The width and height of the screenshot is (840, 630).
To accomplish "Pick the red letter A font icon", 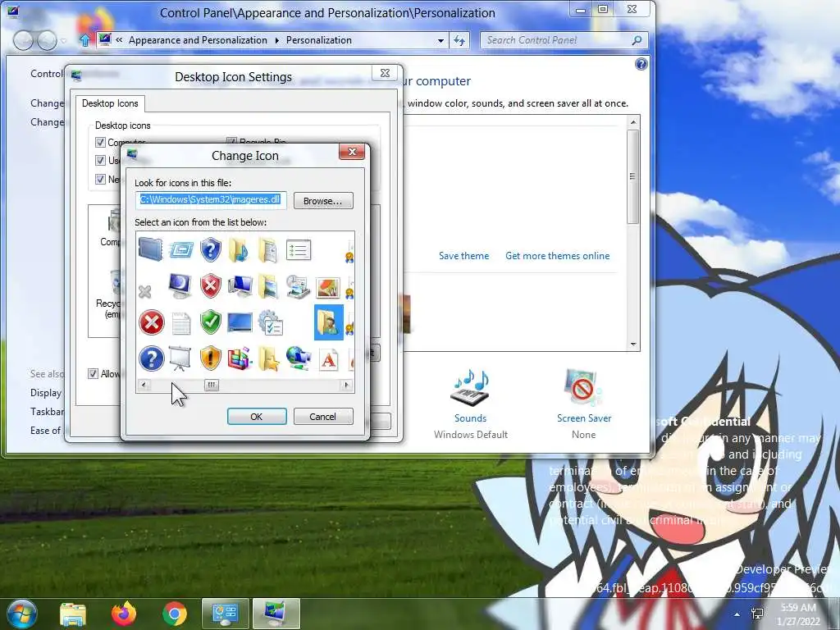I will [x=328, y=359].
